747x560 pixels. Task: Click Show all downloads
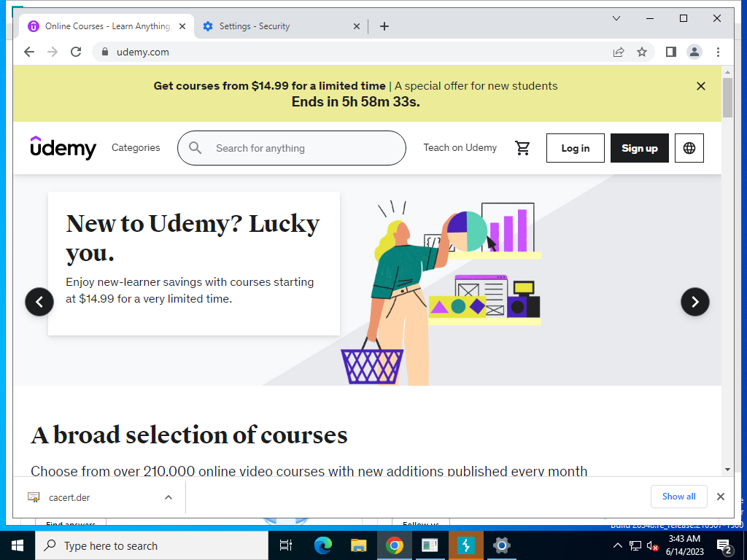[678, 497]
